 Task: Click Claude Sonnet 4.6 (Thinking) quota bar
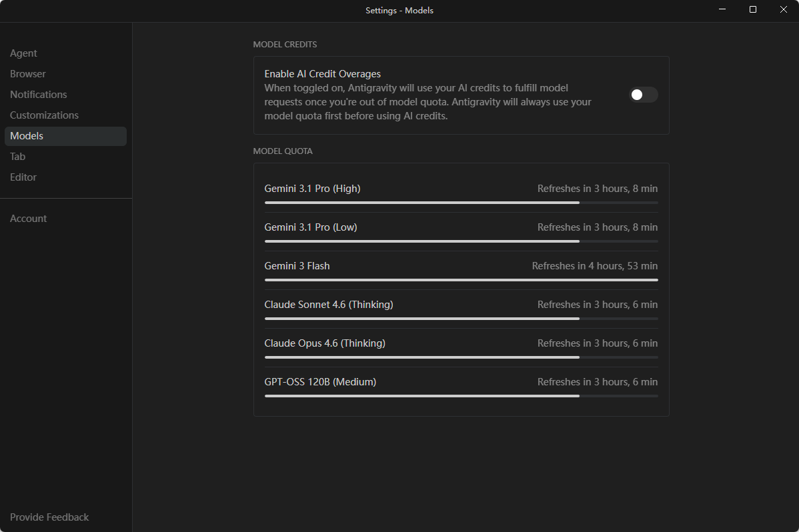coord(461,319)
